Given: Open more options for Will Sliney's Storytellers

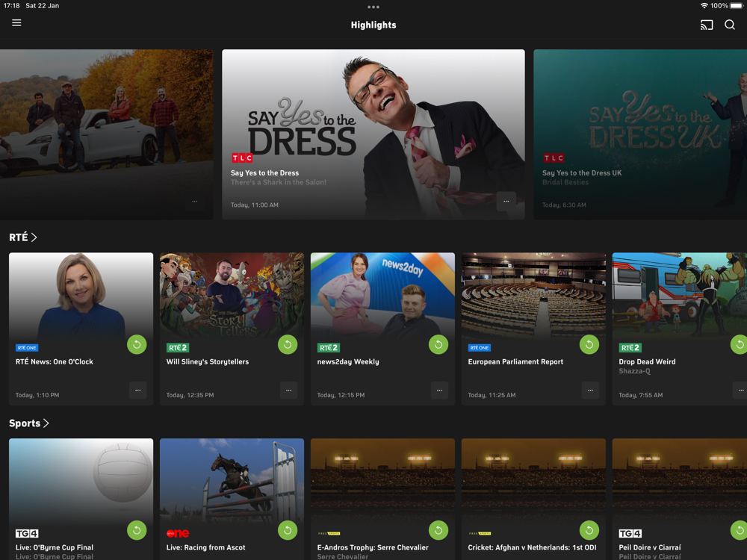Looking at the screenshot, I should pos(288,391).
